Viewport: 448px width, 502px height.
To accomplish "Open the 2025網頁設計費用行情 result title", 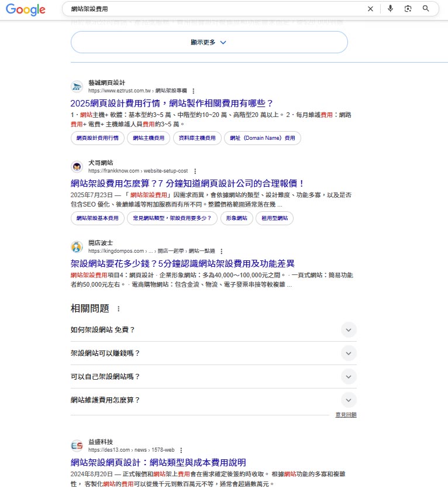I will click(171, 104).
